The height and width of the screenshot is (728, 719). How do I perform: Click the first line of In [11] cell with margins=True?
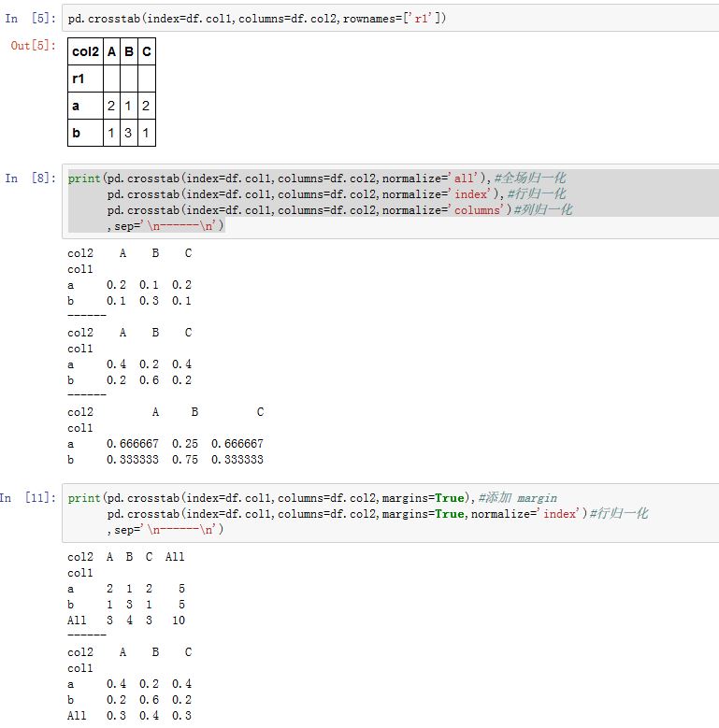(x=280, y=498)
